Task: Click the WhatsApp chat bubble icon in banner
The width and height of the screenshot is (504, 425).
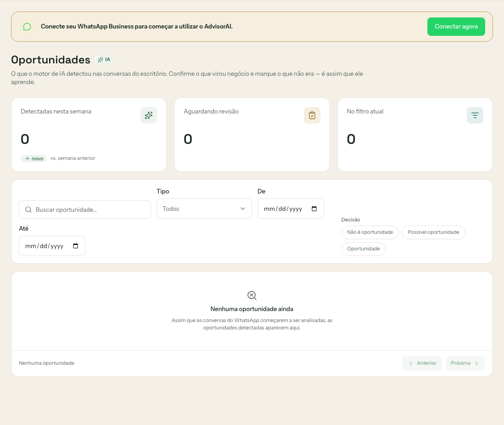Action: (x=27, y=27)
